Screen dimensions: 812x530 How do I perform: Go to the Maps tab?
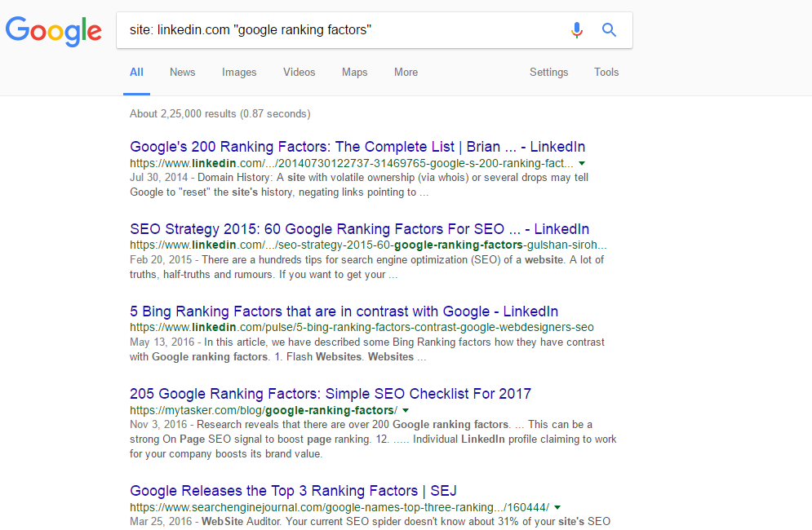click(x=355, y=73)
